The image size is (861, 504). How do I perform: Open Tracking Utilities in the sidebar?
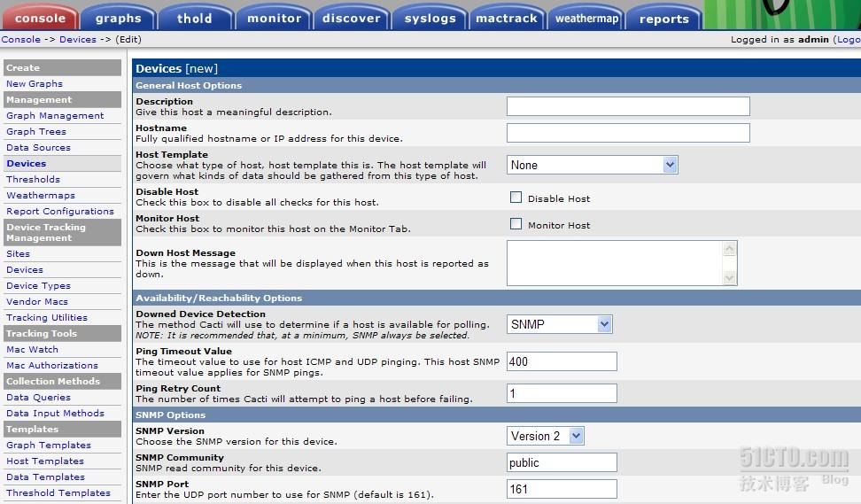pos(47,317)
